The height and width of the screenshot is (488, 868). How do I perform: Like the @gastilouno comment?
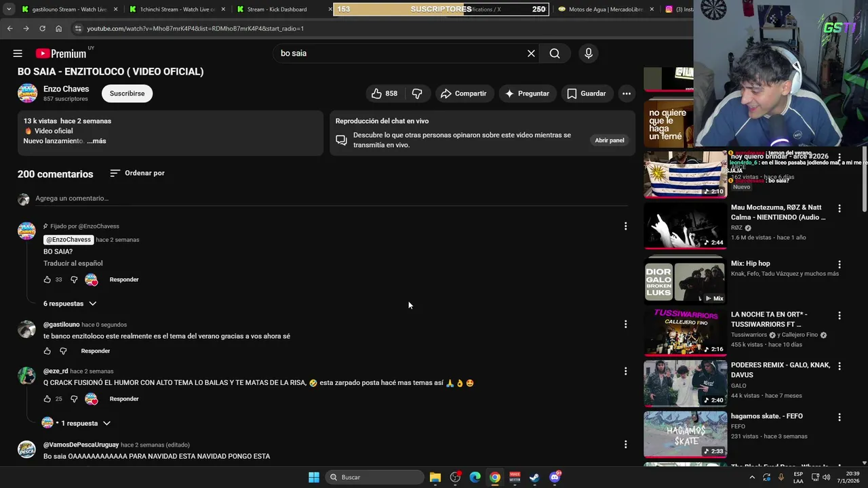point(47,351)
